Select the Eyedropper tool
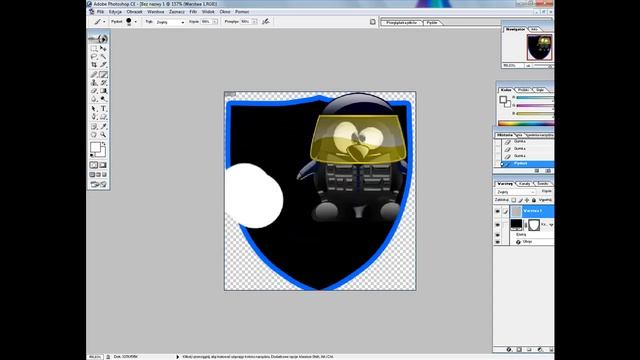Viewport: 640px width, 360px height. (x=103, y=127)
